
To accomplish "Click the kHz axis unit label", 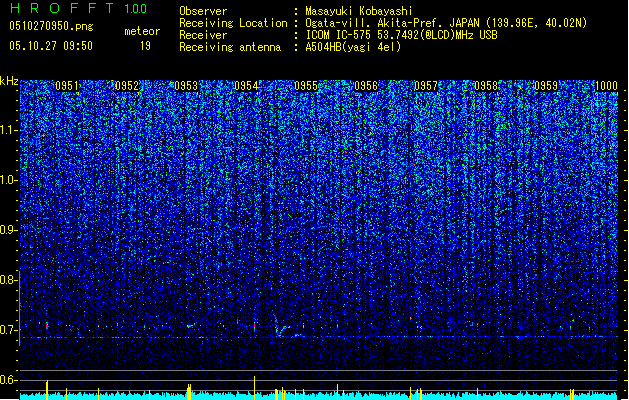I will [x=9, y=81].
